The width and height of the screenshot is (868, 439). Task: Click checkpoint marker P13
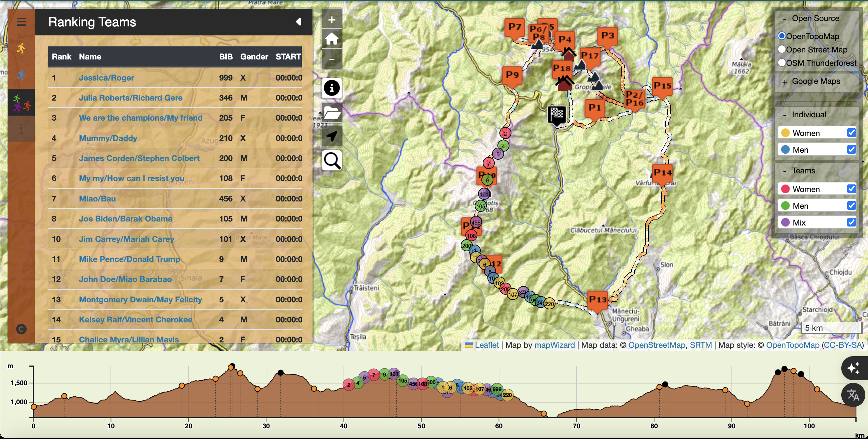(598, 300)
